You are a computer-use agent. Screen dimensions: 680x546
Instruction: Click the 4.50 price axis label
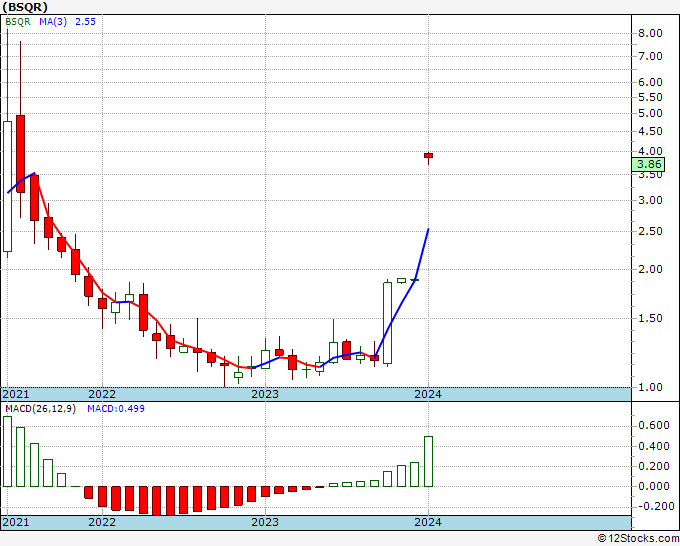pos(651,131)
